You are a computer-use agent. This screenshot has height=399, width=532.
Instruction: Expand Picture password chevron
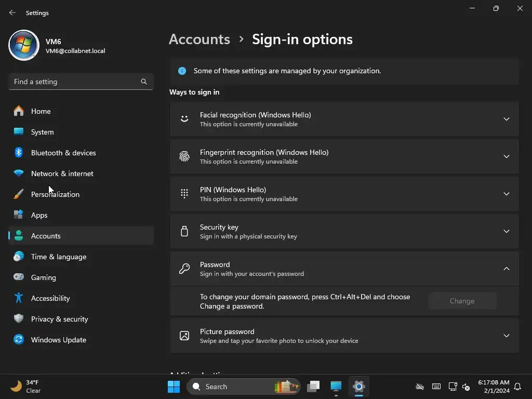tap(506, 336)
